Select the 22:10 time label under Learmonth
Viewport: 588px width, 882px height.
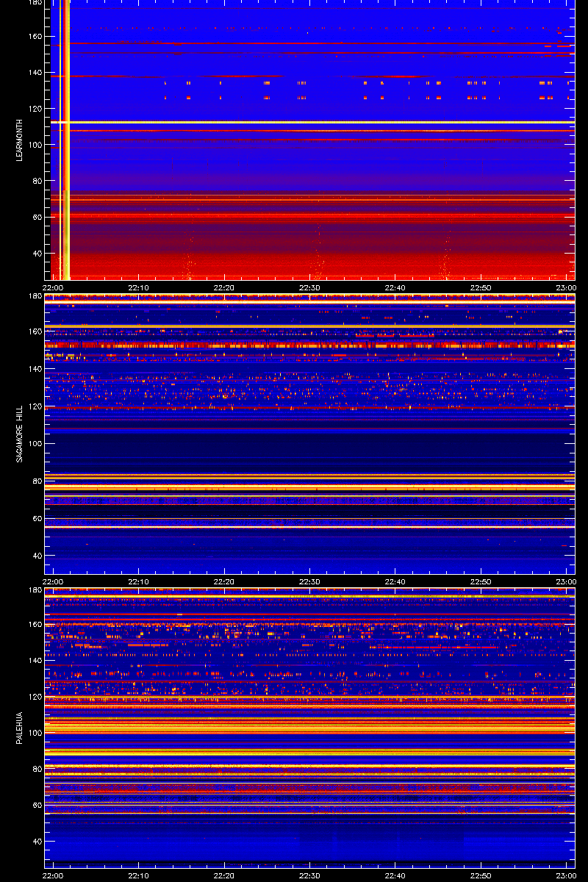pyautogui.click(x=139, y=287)
